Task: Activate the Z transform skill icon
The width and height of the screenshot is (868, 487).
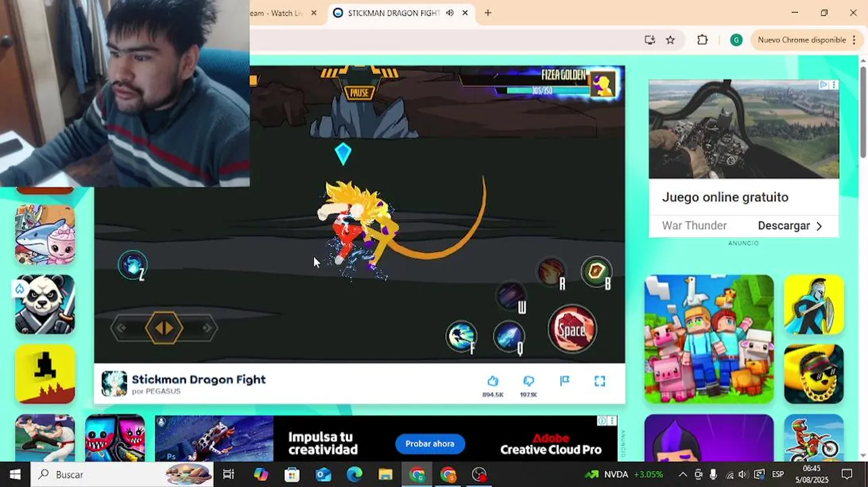Action: point(132,264)
